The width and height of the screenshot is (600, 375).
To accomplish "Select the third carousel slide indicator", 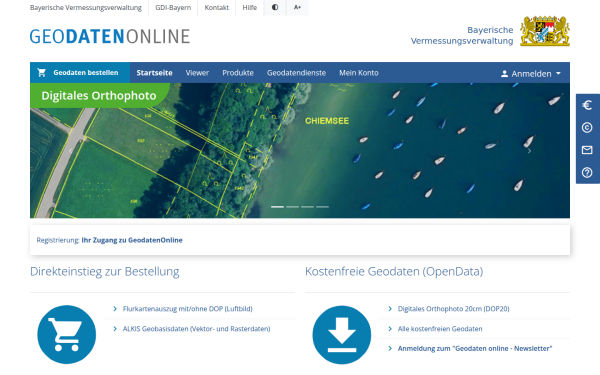I will click(x=307, y=207).
